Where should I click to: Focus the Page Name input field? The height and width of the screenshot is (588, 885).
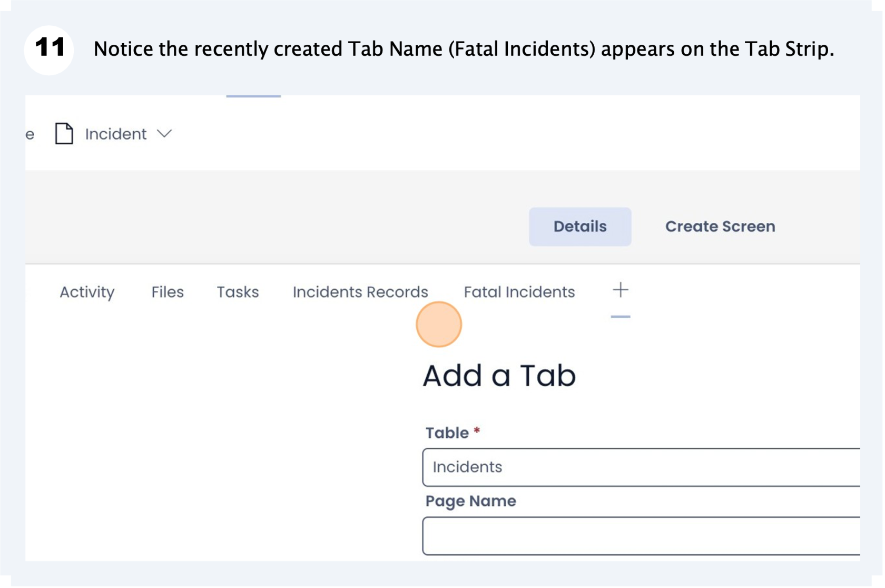(641, 536)
